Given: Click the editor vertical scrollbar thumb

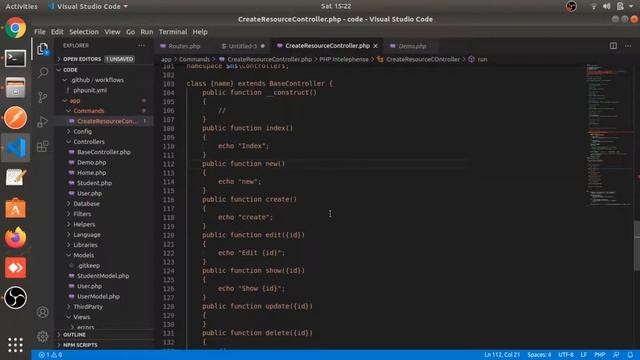Looking at the screenshot, I should point(637,245).
